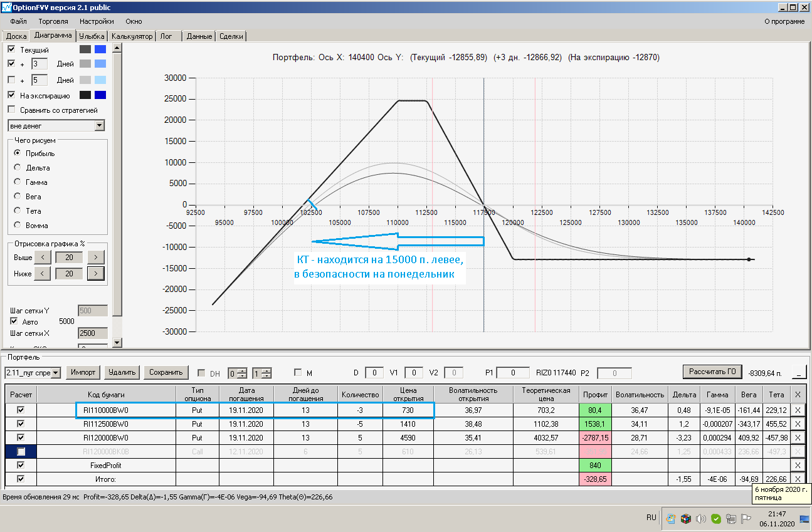Click the blue swatch next to Текущий

(x=100, y=49)
